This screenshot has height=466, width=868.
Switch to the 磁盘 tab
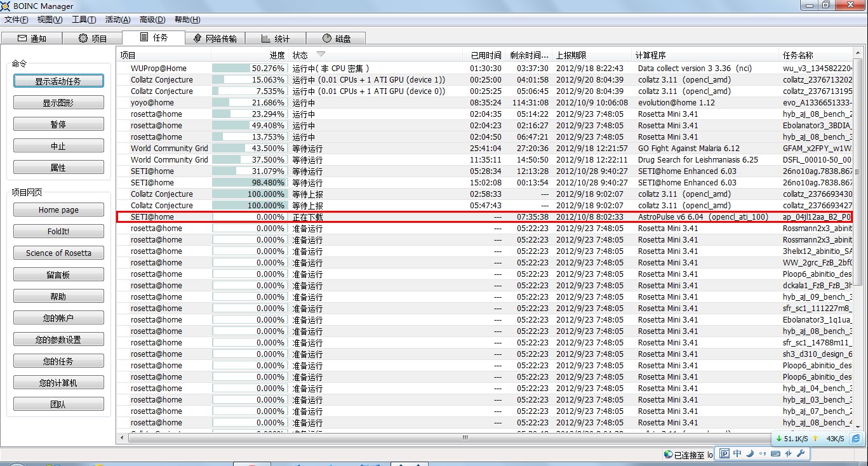336,38
